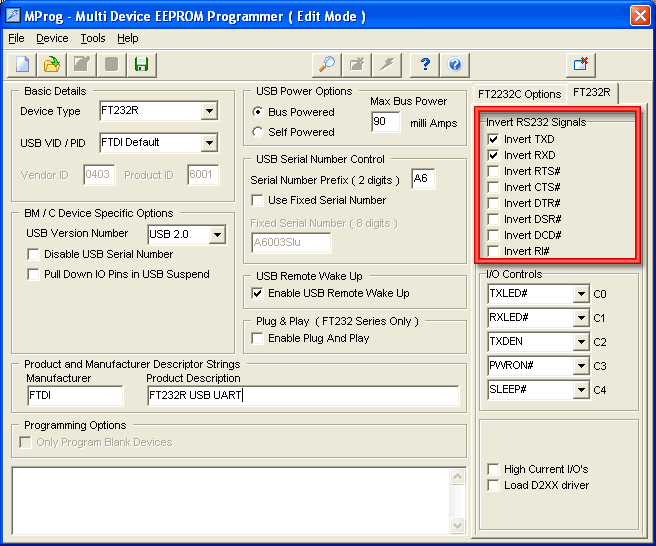Enable Invert DSR# checkbox
The width and height of the screenshot is (656, 546).
493,219
